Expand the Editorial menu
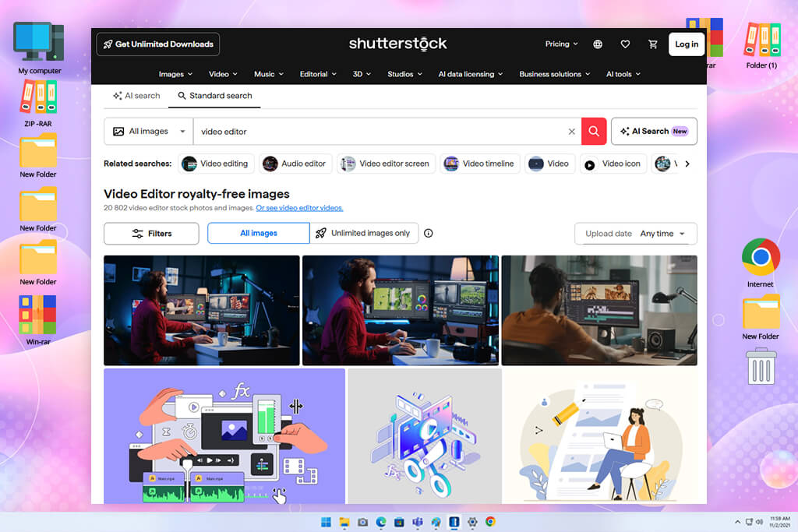798x532 pixels. tap(318, 74)
